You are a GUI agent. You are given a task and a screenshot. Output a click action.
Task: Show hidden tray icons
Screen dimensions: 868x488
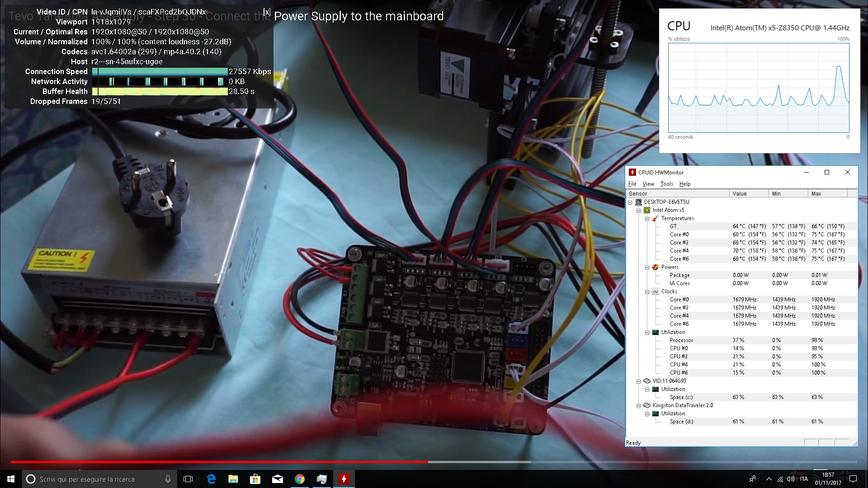pos(769,479)
